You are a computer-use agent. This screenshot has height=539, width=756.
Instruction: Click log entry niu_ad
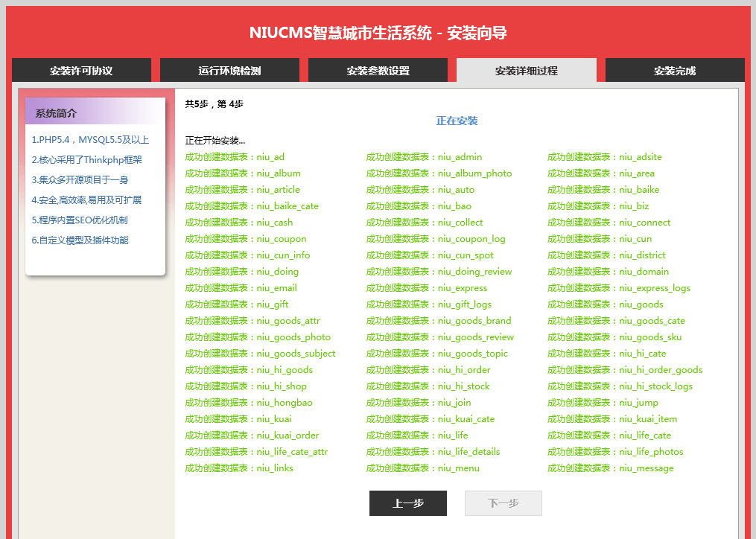[235, 156]
